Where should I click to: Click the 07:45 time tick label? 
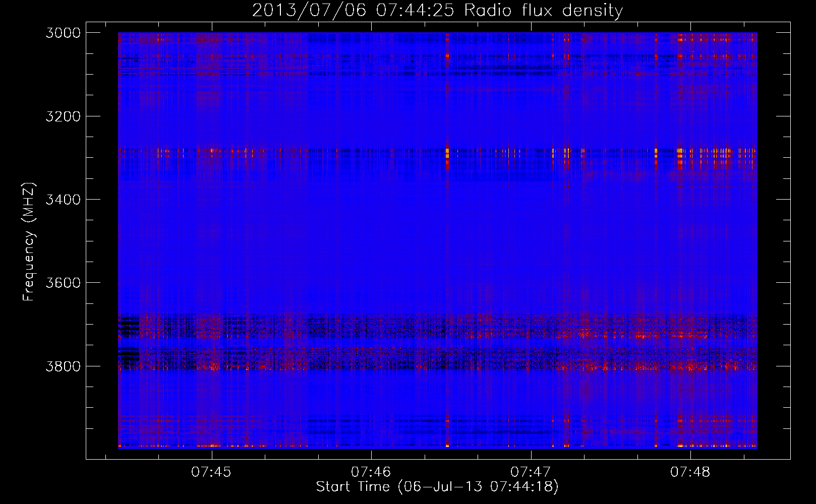[x=211, y=472]
